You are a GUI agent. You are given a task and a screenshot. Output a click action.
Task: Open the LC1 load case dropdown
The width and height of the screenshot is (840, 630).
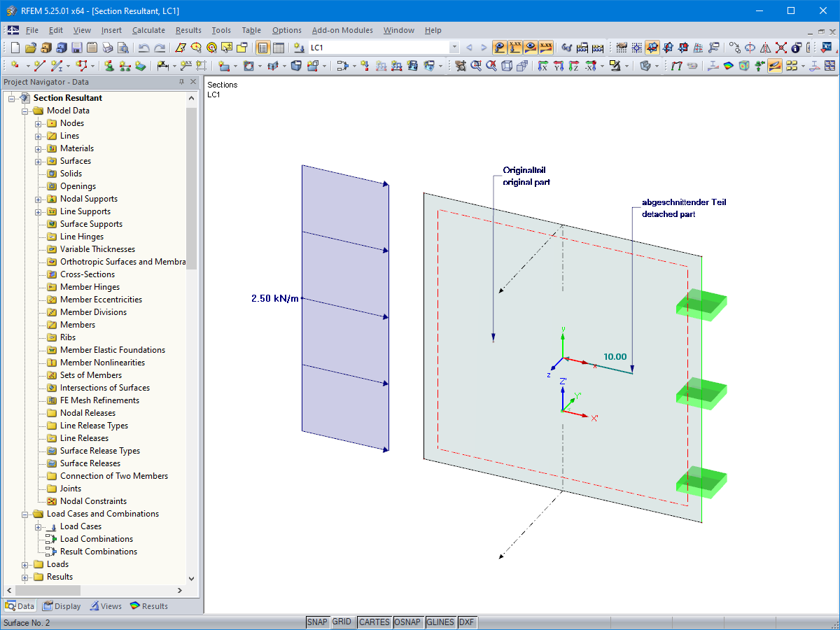[x=454, y=47]
